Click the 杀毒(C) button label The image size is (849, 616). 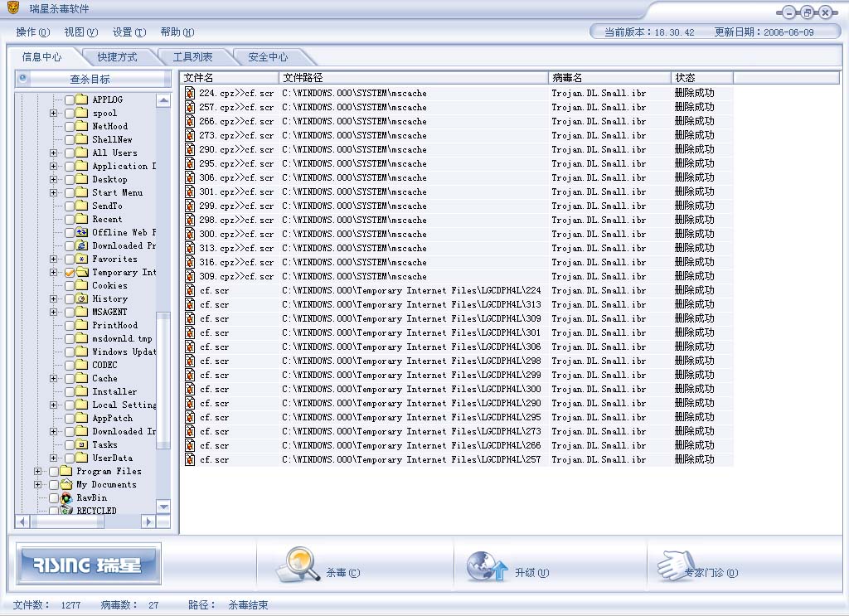click(x=343, y=572)
